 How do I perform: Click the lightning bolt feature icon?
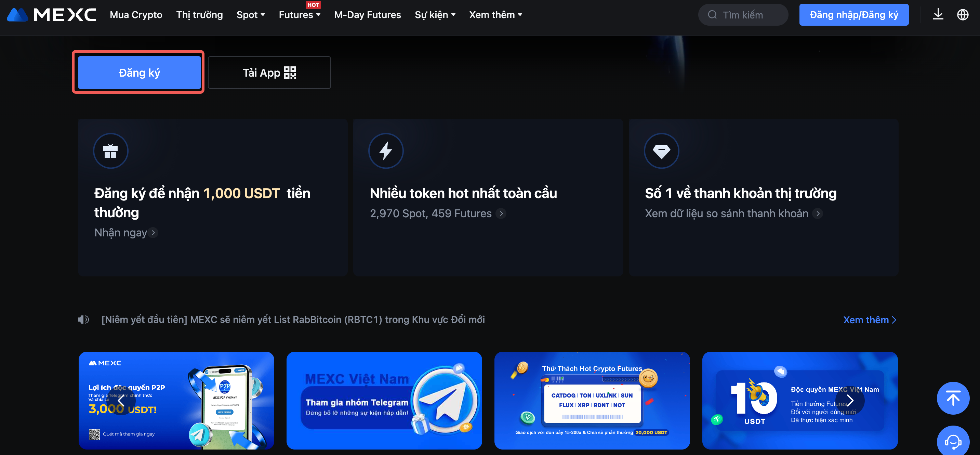coord(385,151)
